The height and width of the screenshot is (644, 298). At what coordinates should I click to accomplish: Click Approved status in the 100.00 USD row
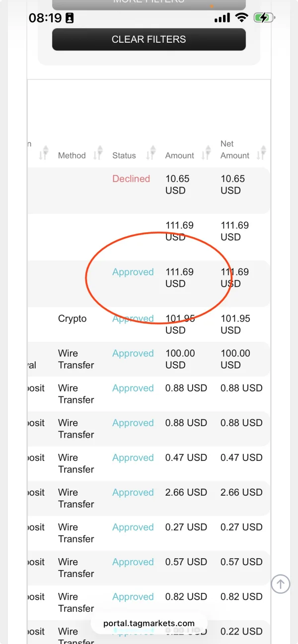coord(133,353)
